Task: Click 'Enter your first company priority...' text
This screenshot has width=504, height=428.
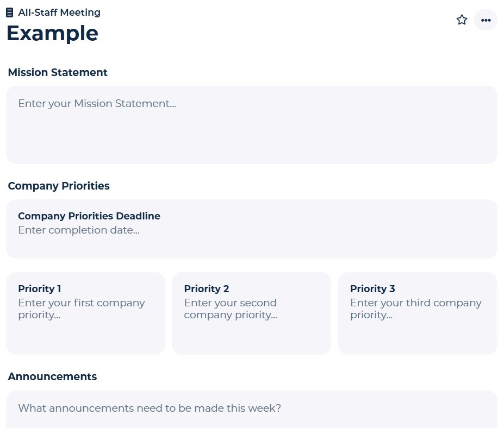Action: coord(82,309)
